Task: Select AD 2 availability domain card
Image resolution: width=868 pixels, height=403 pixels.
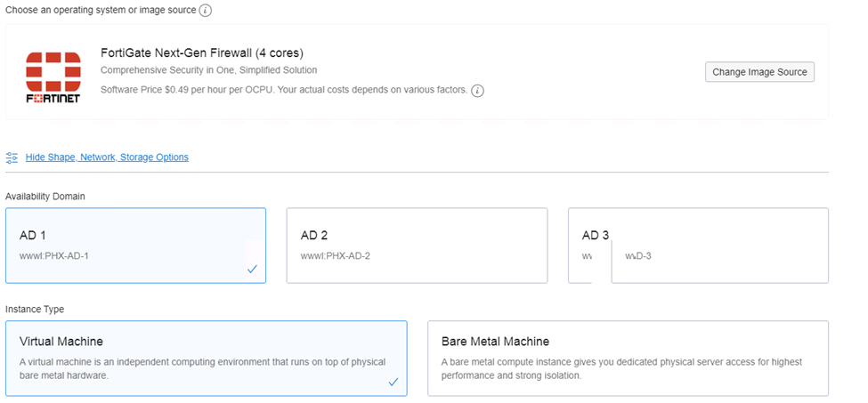Action: [x=417, y=246]
